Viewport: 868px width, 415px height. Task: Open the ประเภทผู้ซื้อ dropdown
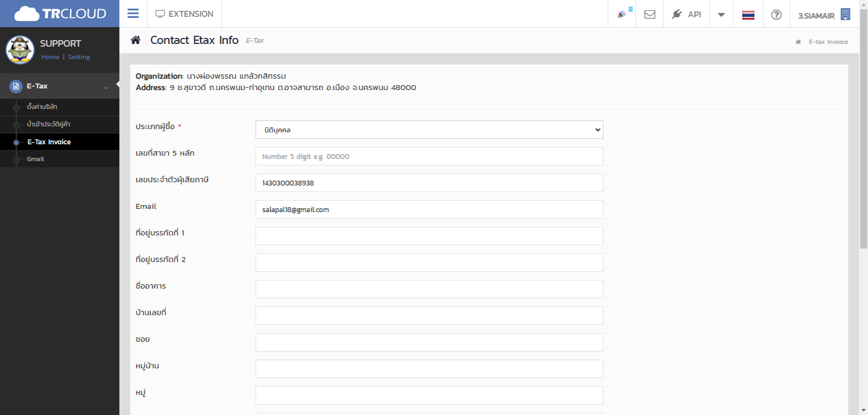pos(429,130)
